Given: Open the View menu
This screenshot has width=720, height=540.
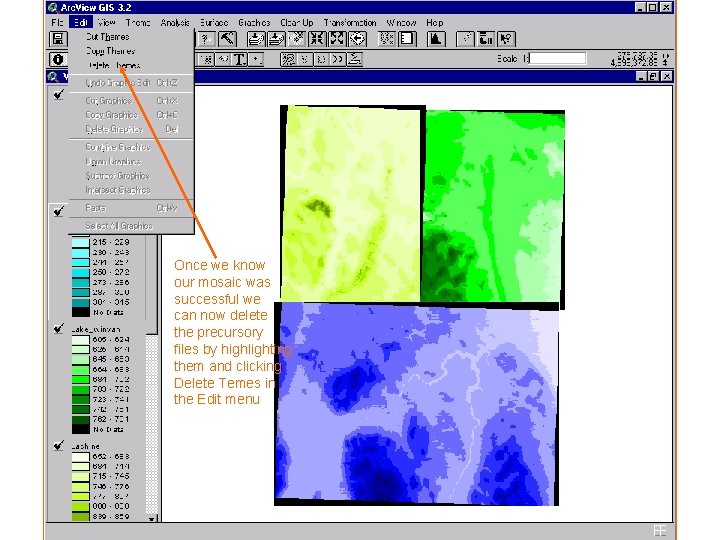Looking at the screenshot, I should click(106, 22).
